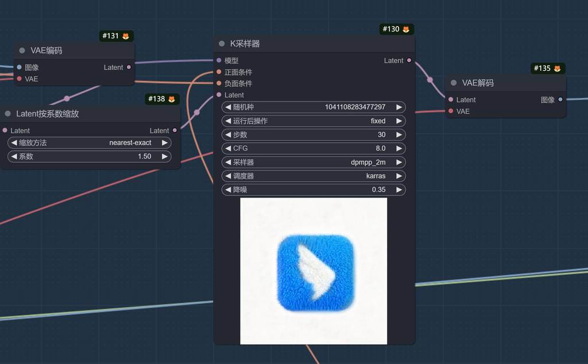This screenshot has width=588, height=364.
Task: Click the 模型 input port on K采样器
Action: 219,60
